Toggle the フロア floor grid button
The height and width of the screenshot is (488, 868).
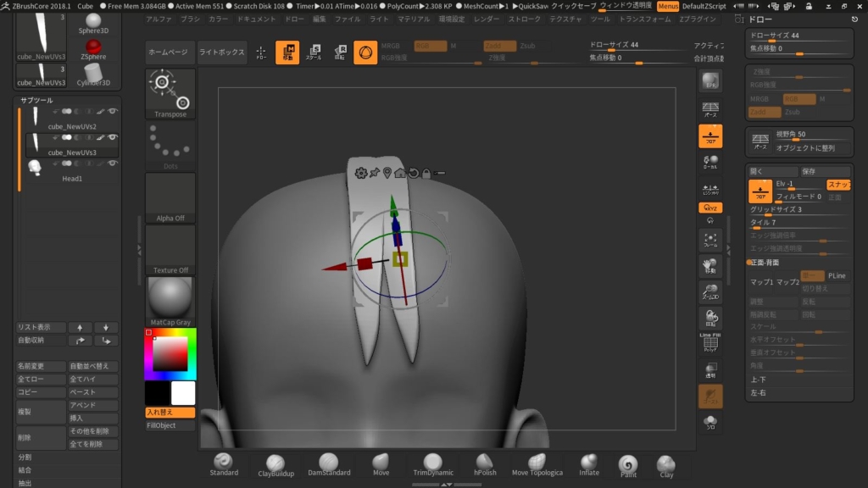click(710, 137)
